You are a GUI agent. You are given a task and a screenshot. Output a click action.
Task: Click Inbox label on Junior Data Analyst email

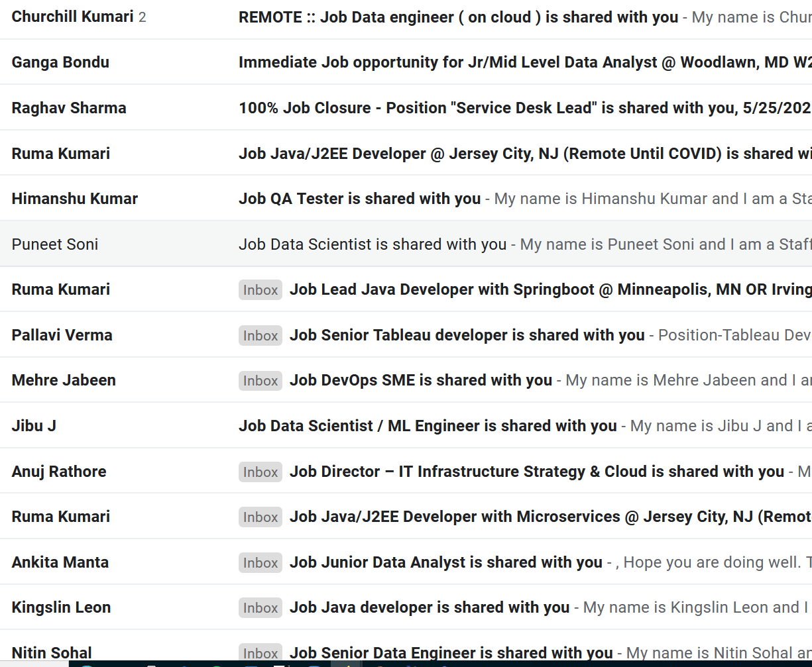click(261, 563)
